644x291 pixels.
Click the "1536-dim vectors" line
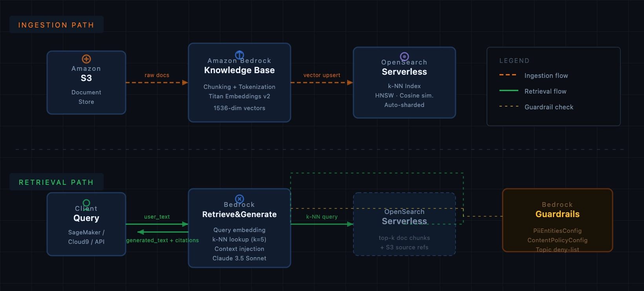240,108
